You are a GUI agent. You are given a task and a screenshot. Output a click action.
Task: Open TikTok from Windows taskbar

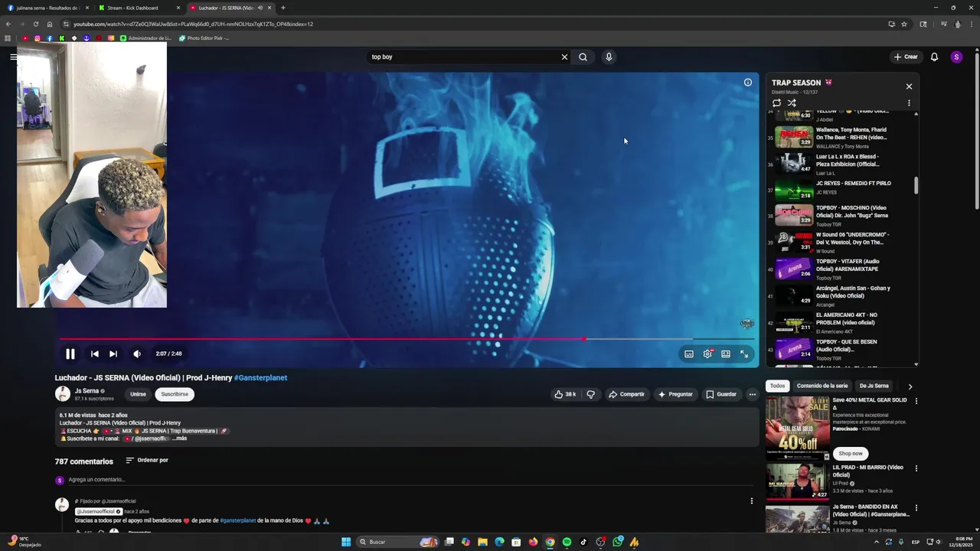tap(583, 542)
